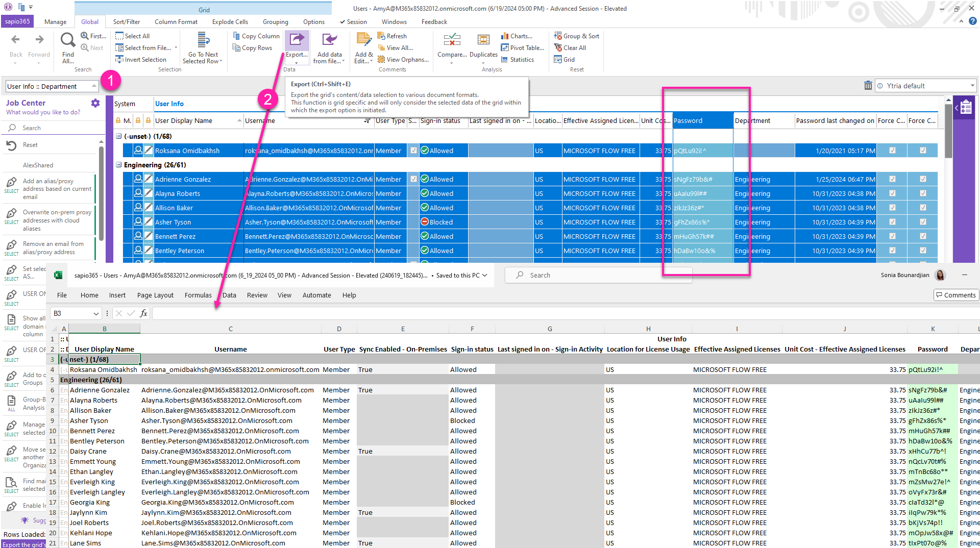980x548 pixels.
Task: Click the Clear All reset icon
Action: (558, 47)
